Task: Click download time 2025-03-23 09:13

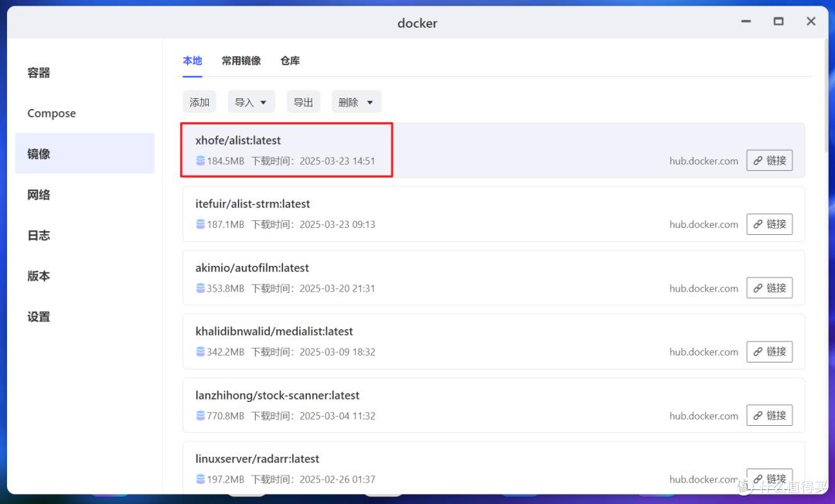Action: (337, 225)
